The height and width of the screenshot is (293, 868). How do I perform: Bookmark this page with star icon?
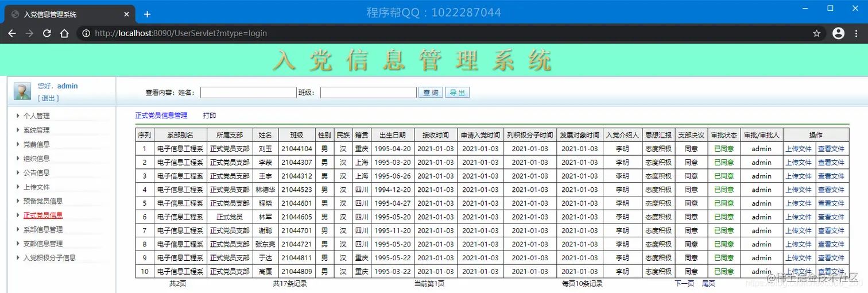tap(816, 33)
